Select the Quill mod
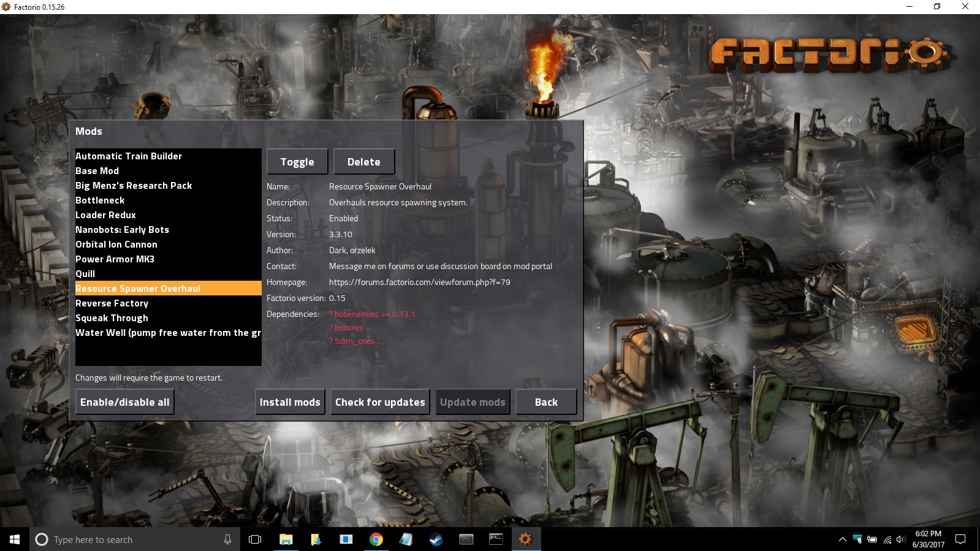This screenshot has height=551, width=980. 169,273
